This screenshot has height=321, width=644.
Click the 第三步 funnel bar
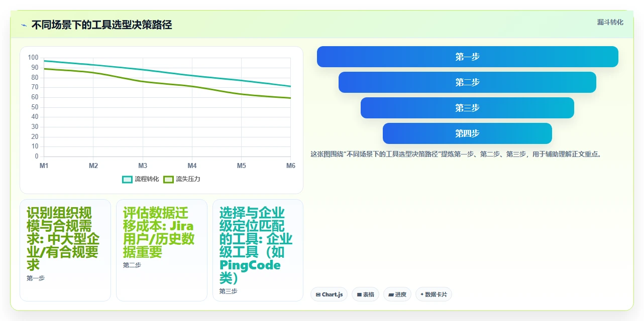pyautogui.click(x=467, y=108)
